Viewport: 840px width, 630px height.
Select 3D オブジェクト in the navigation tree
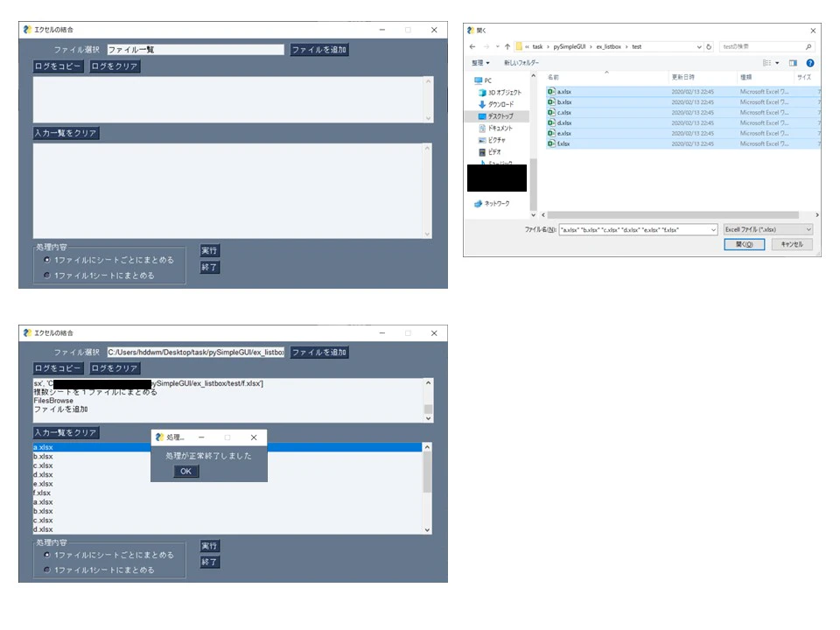pyautogui.click(x=500, y=92)
